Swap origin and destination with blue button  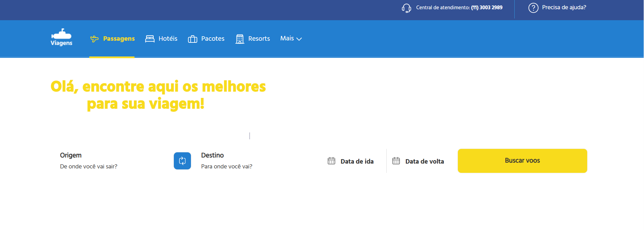coord(182,161)
